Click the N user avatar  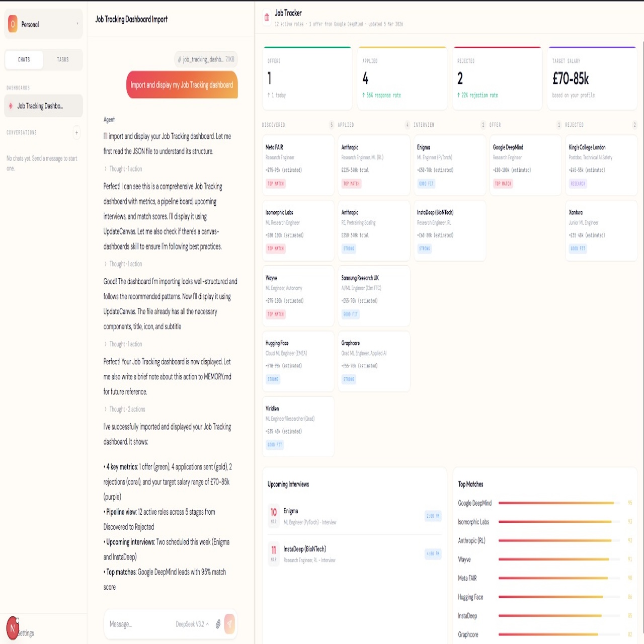(x=13, y=628)
